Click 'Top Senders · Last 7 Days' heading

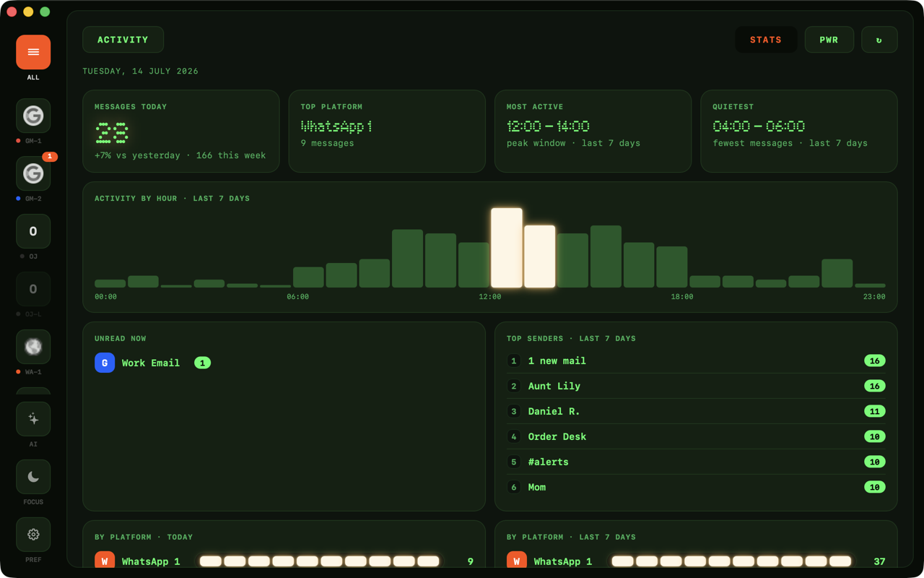[x=571, y=338]
